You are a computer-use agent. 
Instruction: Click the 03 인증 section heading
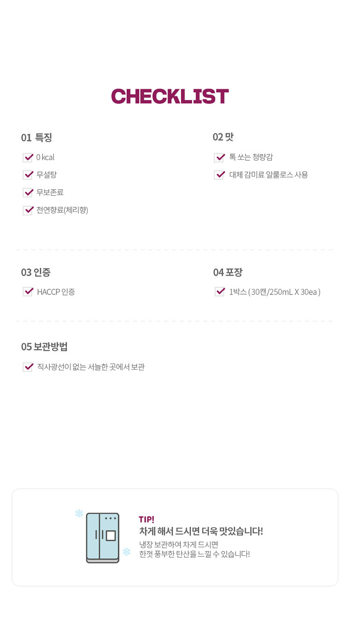coord(36,272)
